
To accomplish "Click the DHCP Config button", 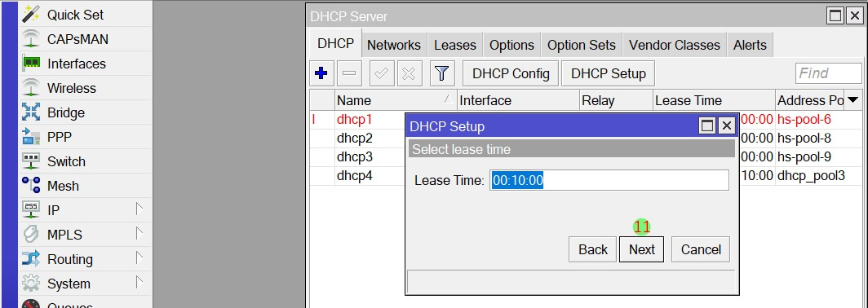I will 511,73.
